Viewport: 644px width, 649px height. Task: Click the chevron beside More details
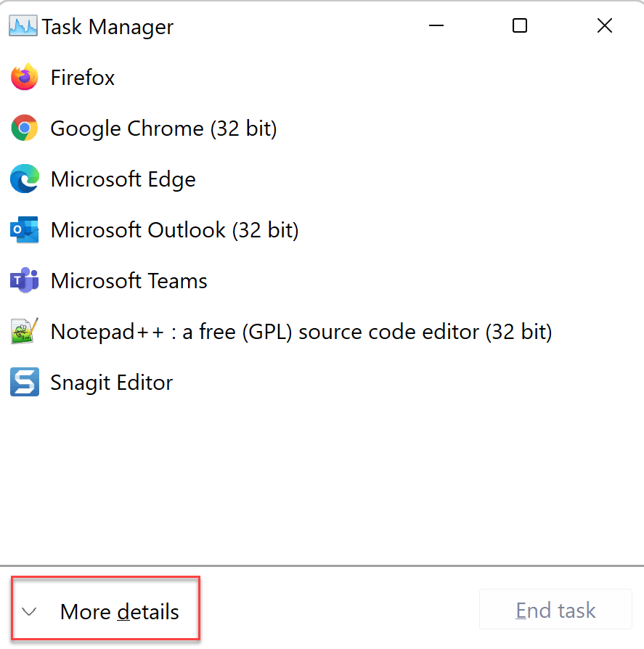click(30, 611)
